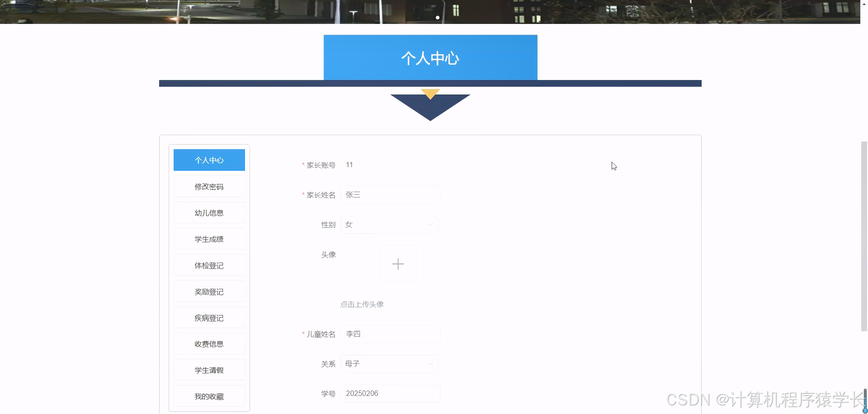Click the chevron arrow of 关系 select
The width and height of the screenshot is (868, 414).
tap(430, 364)
